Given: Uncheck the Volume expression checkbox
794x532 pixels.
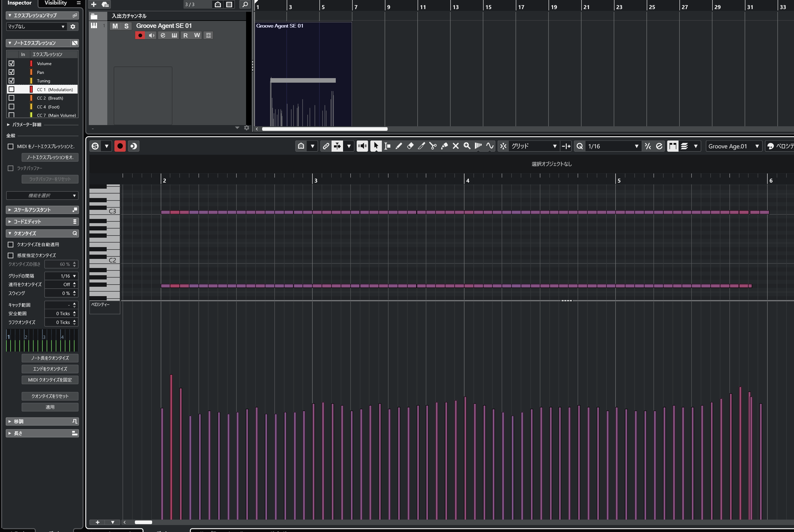Looking at the screenshot, I should (x=12, y=64).
